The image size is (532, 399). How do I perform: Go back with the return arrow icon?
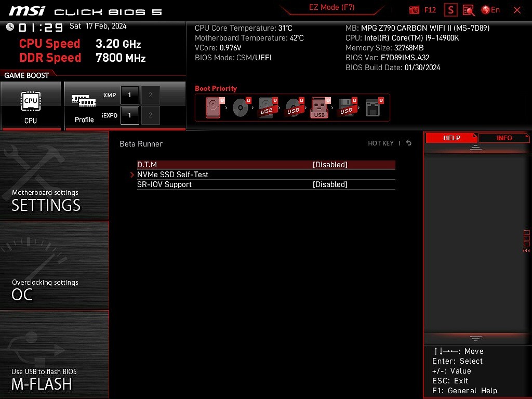tap(408, 143)
